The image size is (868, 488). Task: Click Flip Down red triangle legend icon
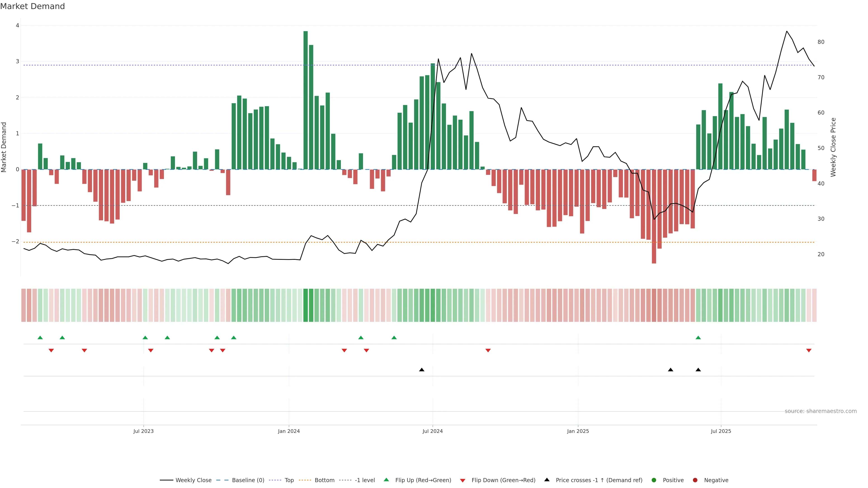click(463, 480)
